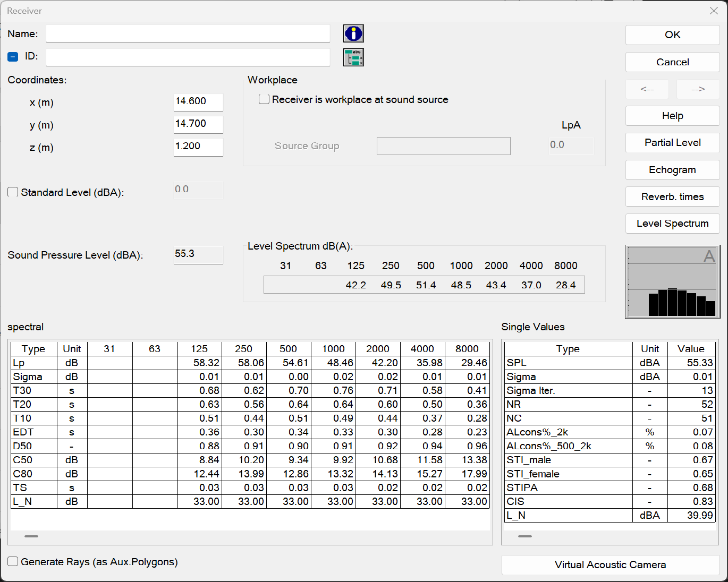728x582 pixels.
Task: Go to previous receiver with <-- button
Action: click(647, 89)
